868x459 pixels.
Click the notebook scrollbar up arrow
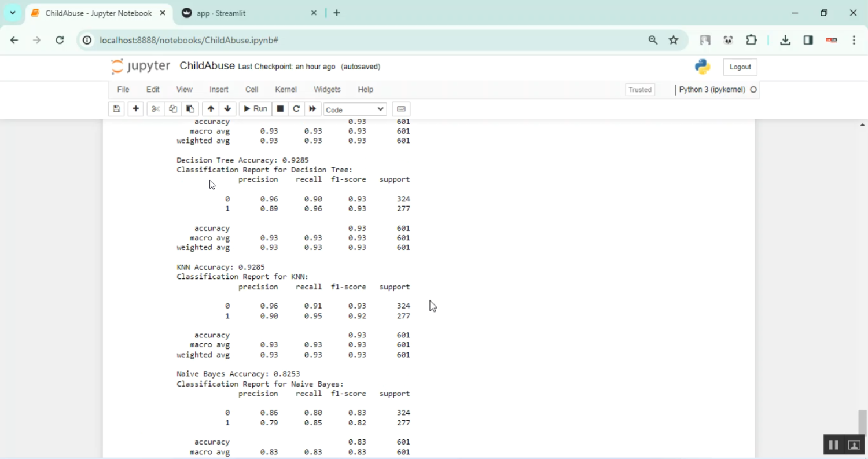coord(862,124)
